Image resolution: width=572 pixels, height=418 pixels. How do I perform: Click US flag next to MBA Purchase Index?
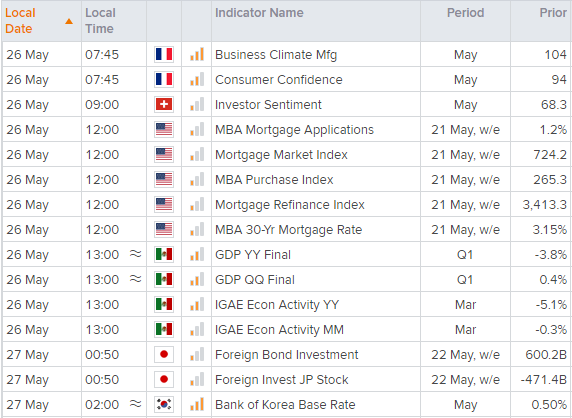[x=164, y=179]
